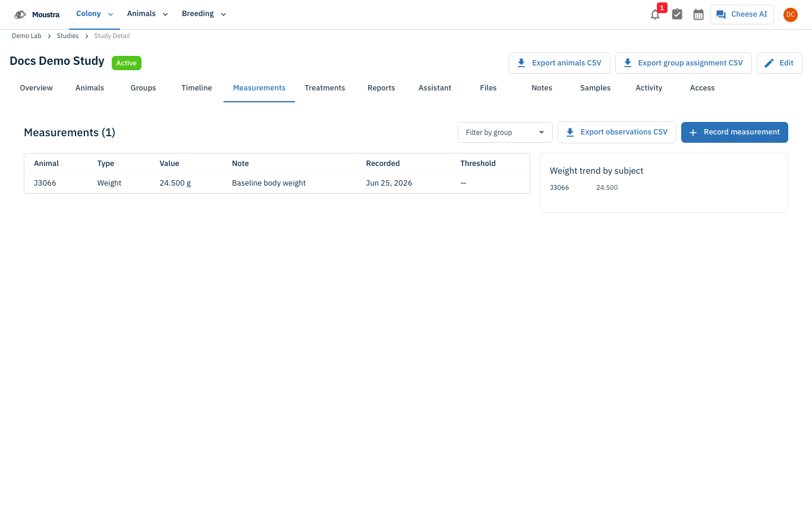The image size is (812, 508).
Task: Click the Animal column header
Action: point(46,164)
